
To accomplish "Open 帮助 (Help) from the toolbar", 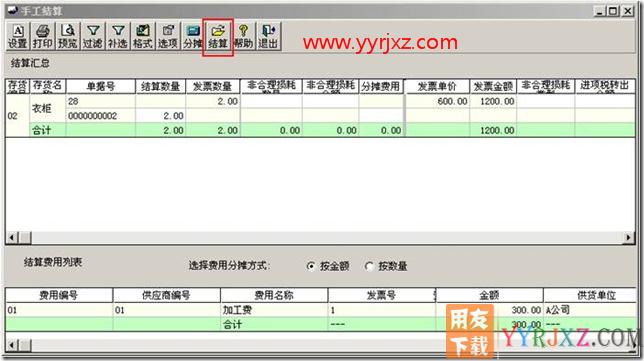I will (243, 36).
